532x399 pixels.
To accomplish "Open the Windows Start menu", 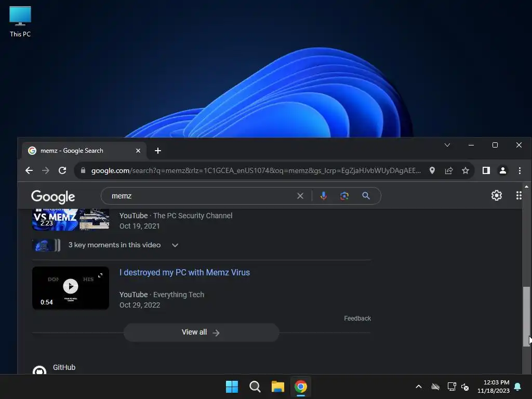I will tap(232, 387).
